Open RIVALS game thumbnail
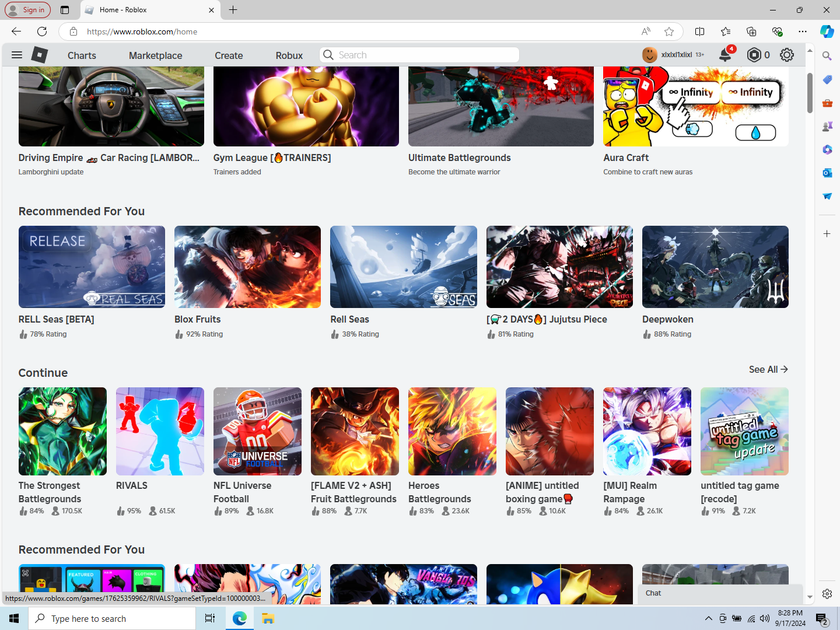The height and width of the screenshot is (630, 840). click(160, 431)
